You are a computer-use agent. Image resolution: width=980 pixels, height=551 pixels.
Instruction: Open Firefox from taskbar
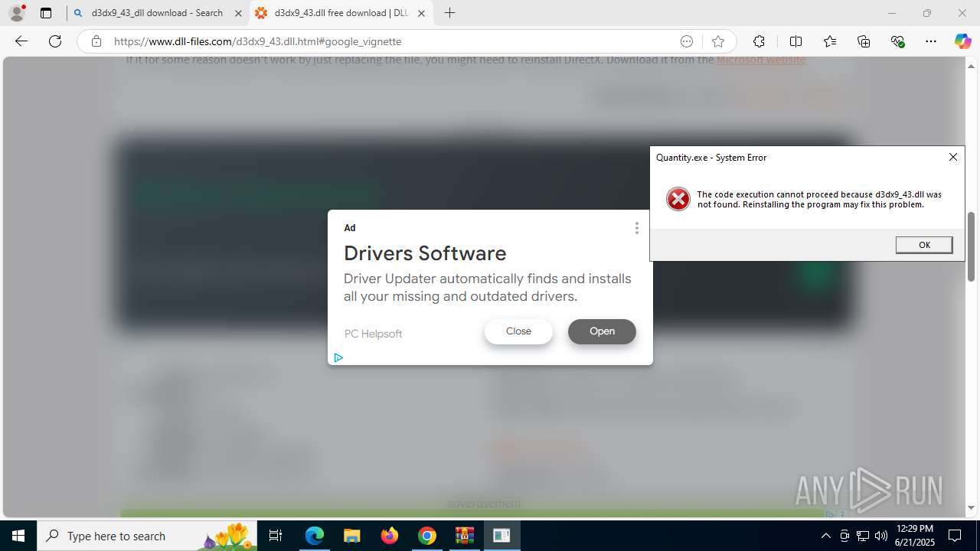coord(390,536)
